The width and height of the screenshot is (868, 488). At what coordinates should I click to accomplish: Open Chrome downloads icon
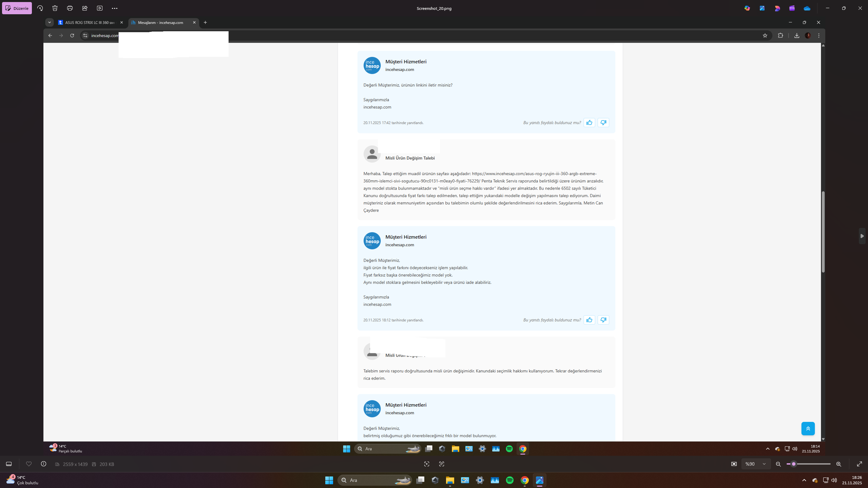tap(797, 35)
